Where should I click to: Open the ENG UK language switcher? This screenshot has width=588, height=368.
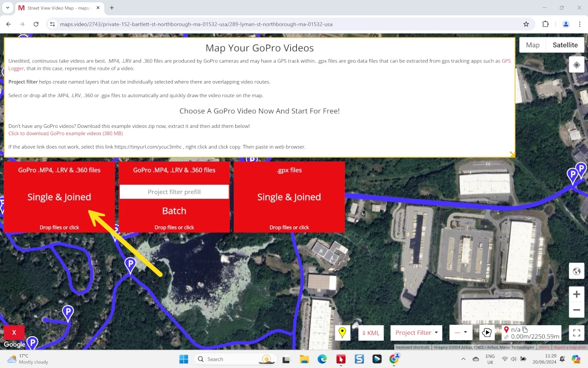click(x=490, y=359)
